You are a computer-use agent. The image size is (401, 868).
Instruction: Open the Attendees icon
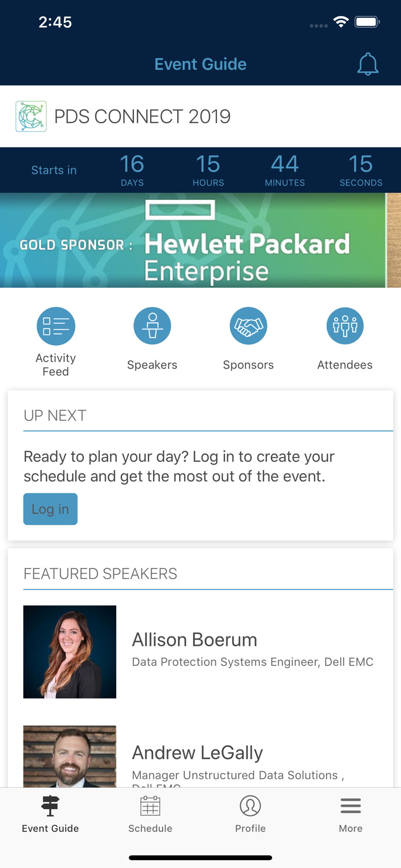[x=345, y=326]
